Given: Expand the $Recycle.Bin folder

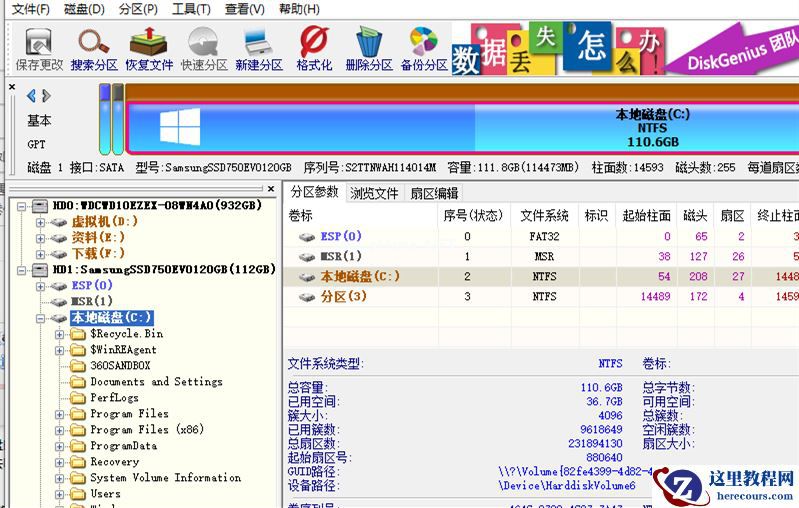Looking at the screenshot, I should pyautogui.click(x=60, y=334).
